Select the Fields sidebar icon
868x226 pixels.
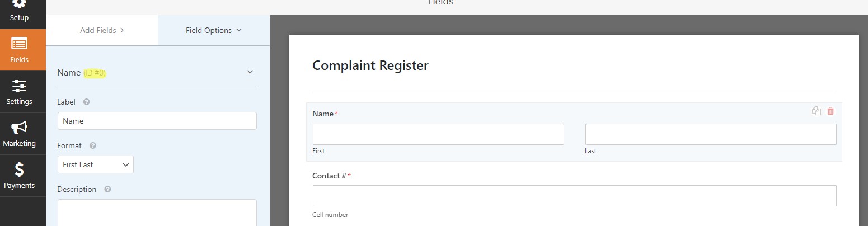coord(19,50)
